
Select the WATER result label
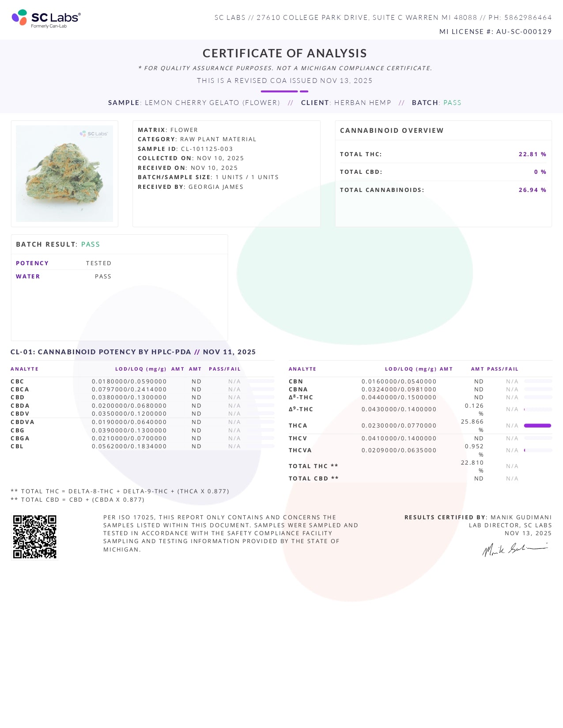[x=28, y=277]
